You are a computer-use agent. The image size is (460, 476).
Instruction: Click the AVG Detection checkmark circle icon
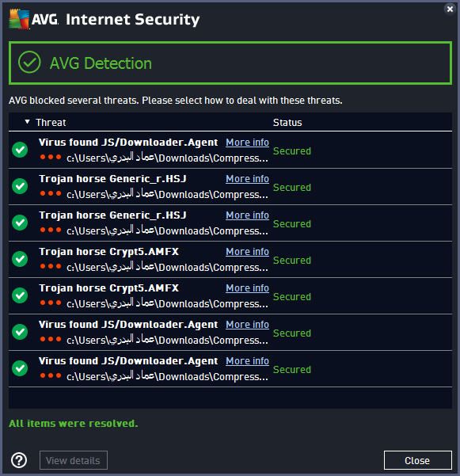coord(29,63)
